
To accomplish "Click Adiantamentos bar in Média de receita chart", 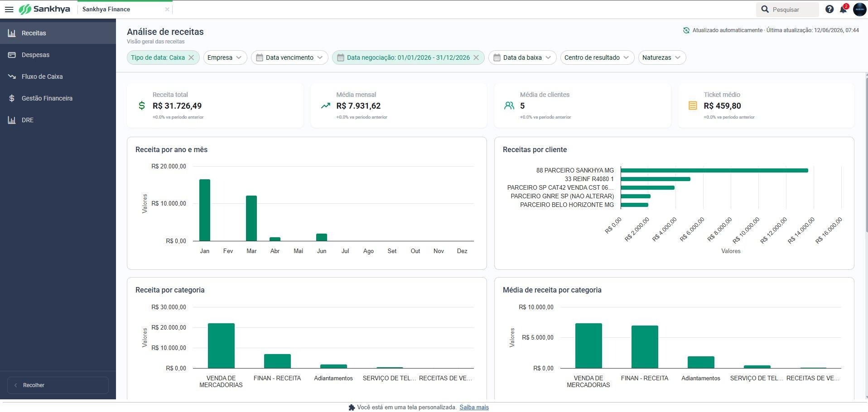I will point(701,362).
